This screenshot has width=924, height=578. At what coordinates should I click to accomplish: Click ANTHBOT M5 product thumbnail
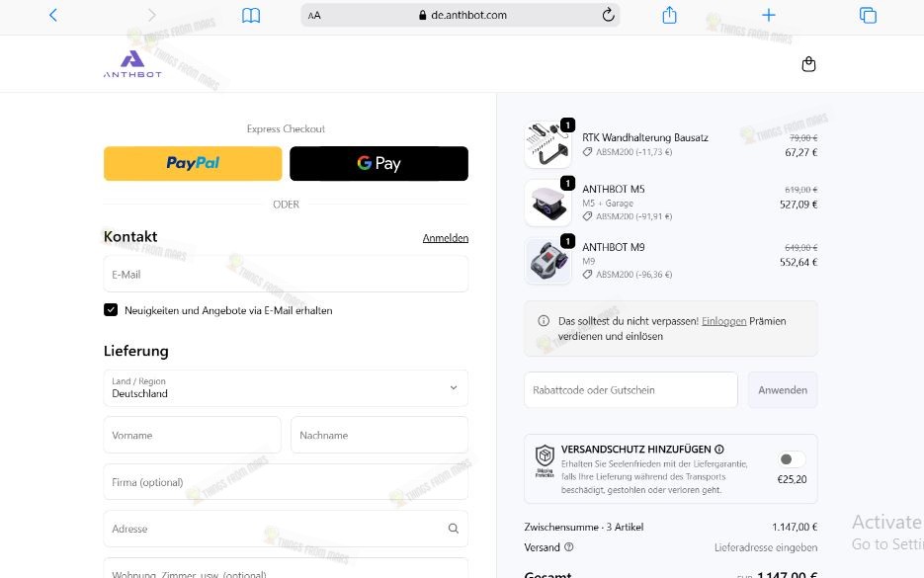tap(548, 204)
